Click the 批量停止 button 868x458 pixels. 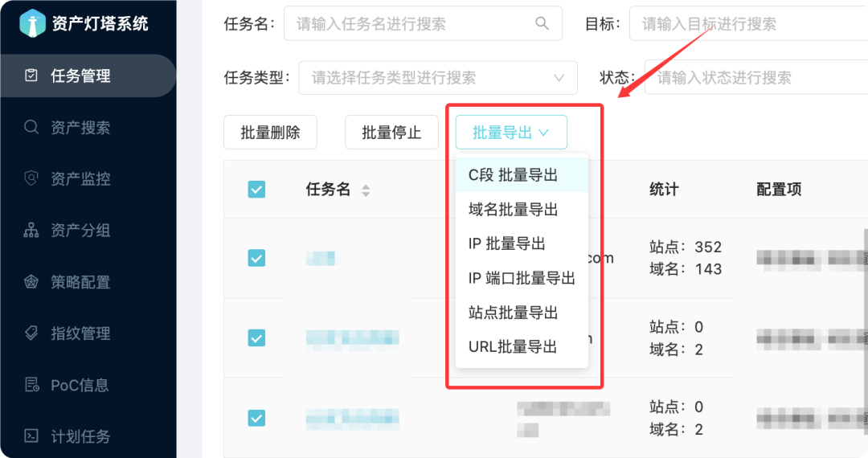pyautogui.click(x=391, y=133)
